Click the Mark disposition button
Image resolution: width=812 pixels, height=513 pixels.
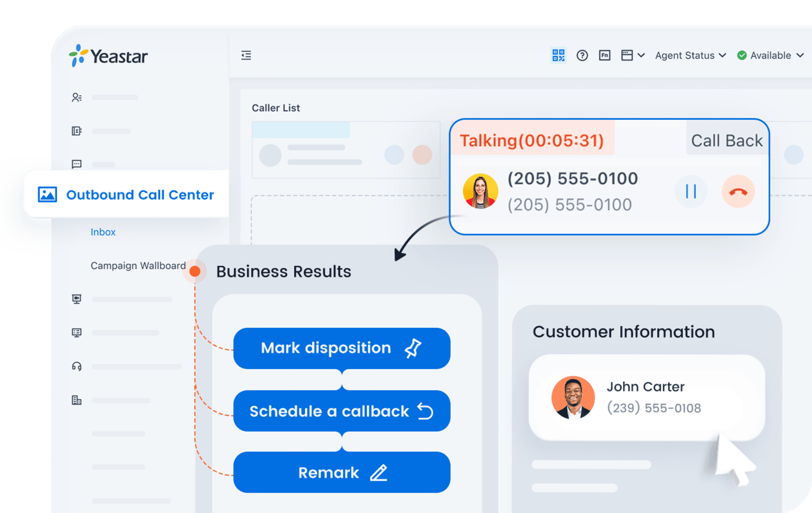coord(342,348)
